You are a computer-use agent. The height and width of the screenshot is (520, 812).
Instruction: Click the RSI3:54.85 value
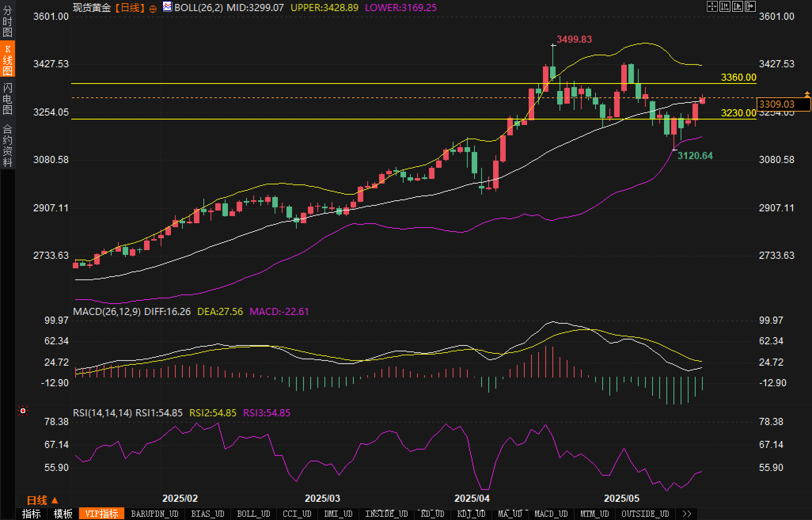(x=267, y=413)
